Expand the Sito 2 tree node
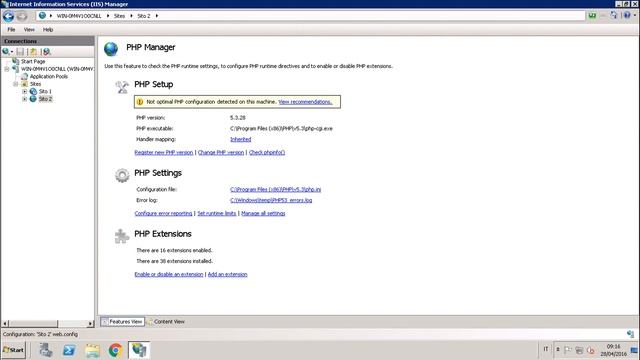Image resolution: width=640 pixels, height=360 pixels. coord(24,99)
